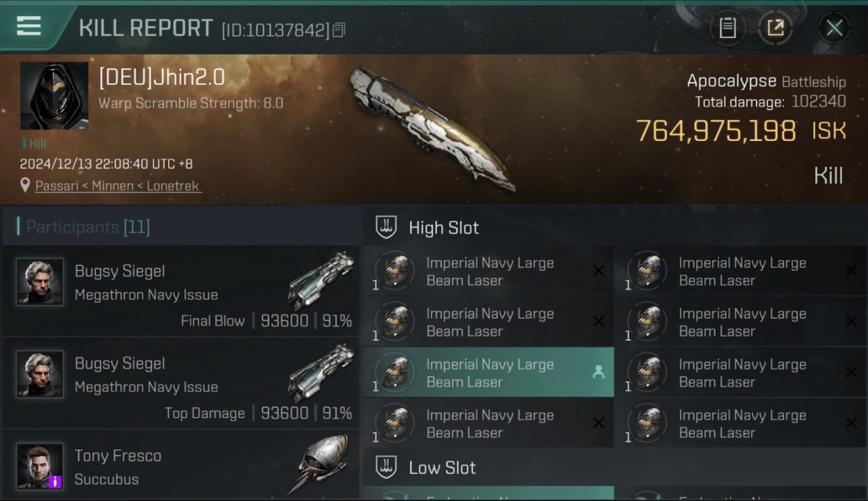Select the highlighted Imperial Navy Large Beam Laser
Viewport: 868px width, 501px height.
[489, 373]
